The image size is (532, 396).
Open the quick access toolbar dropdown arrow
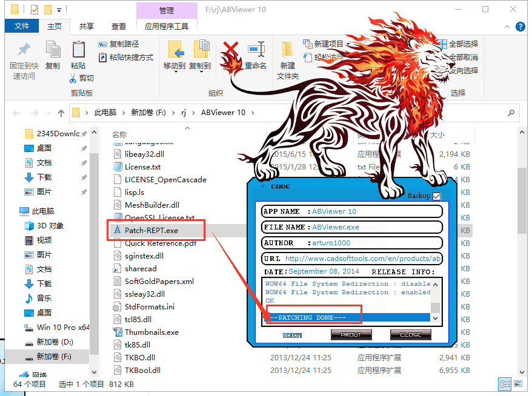pyautogui.click(x=59, y=10)
